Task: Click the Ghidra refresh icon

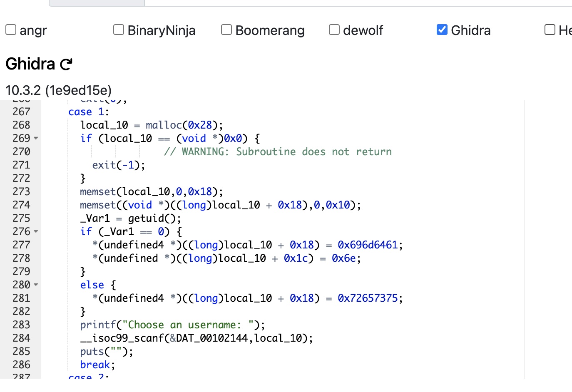Action: (x=66, y=64)
